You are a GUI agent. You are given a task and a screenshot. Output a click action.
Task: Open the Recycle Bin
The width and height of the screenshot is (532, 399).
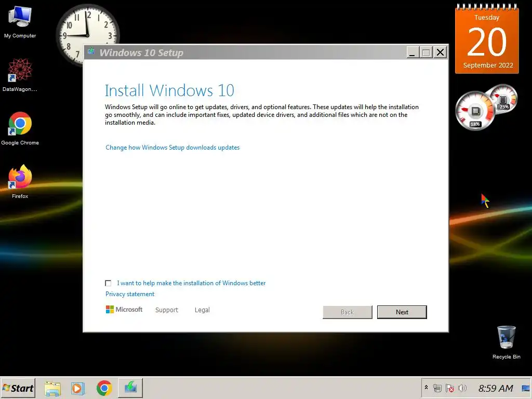(x=506, y=342)
